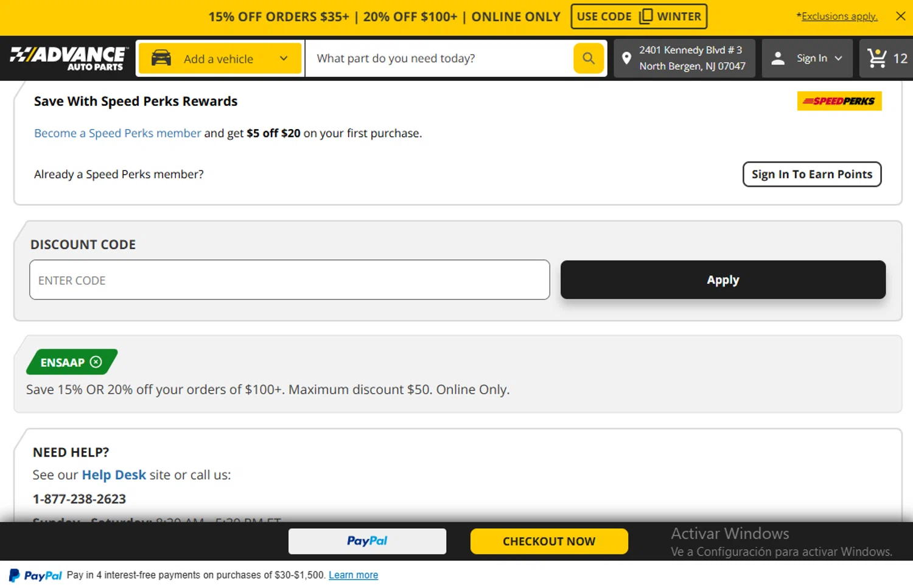Click the search magnifier icon
Screen dimensions: 913x588
587,58
